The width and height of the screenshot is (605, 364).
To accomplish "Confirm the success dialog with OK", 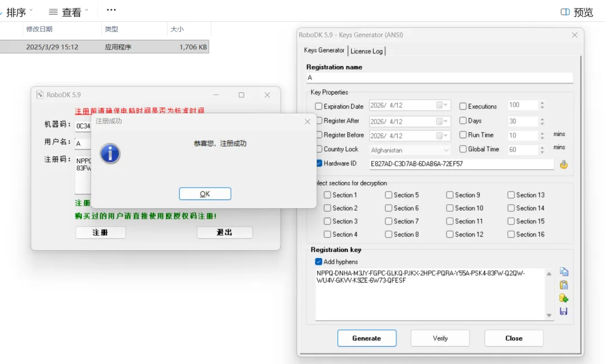I will pyautogui.click(x=205, y=194).
